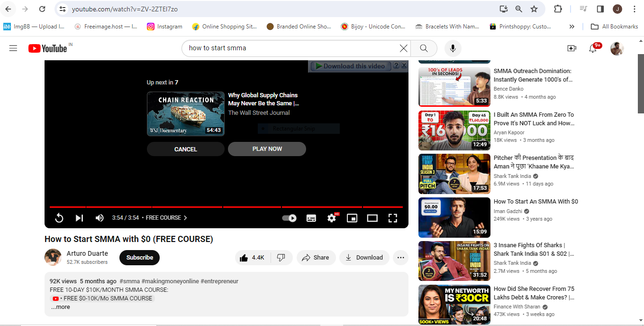Image resolution: width=644 pixels, height=326 pixels.
Task: Open notifications bell icon
Action: (x=593, y=48)
